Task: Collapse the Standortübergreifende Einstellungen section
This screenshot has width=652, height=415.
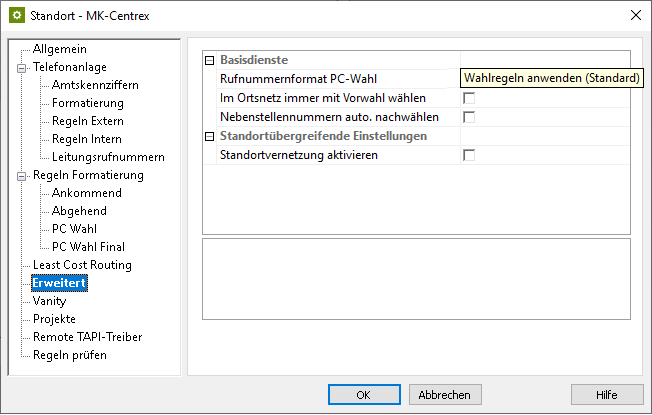Action: coord(209,136)
